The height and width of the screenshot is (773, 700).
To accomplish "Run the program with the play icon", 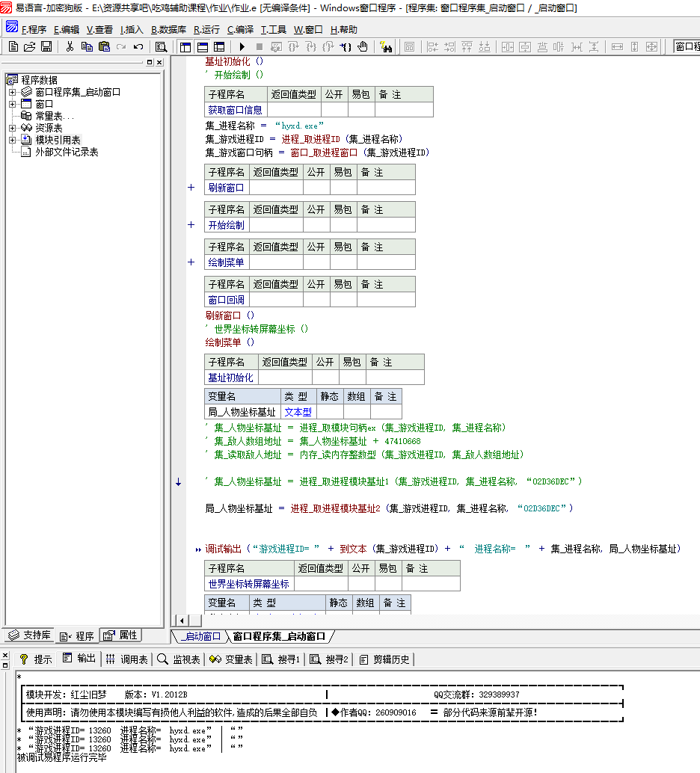I will pos(242,47).
